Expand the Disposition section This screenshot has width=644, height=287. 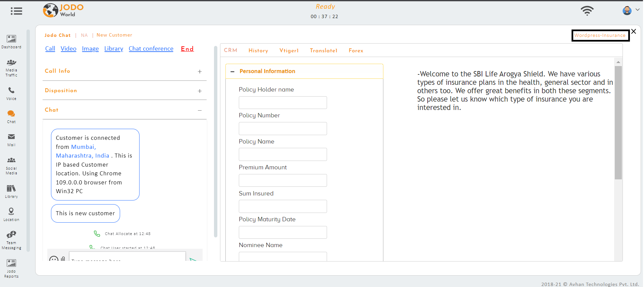coord(200,91)
